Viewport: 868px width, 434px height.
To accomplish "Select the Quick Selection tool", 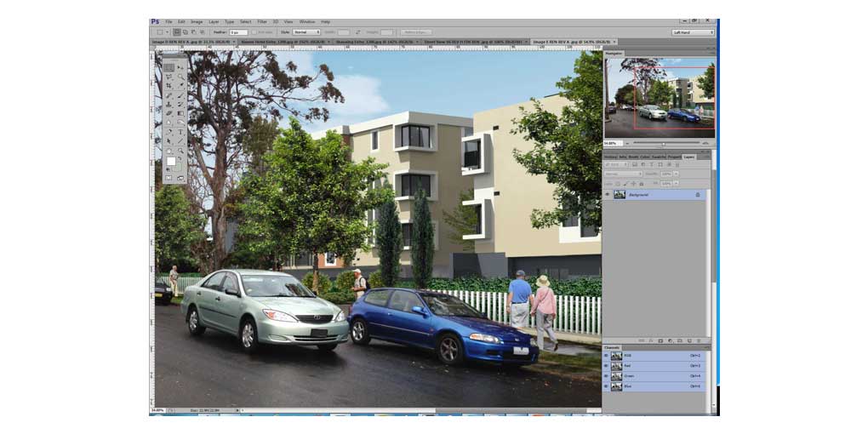I will (x=181, y=77).
